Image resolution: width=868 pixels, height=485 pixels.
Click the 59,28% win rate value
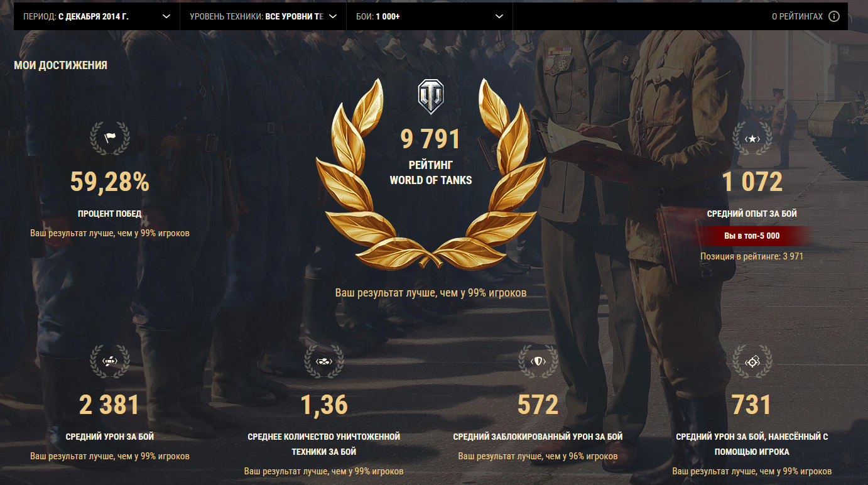click(110, 182)
